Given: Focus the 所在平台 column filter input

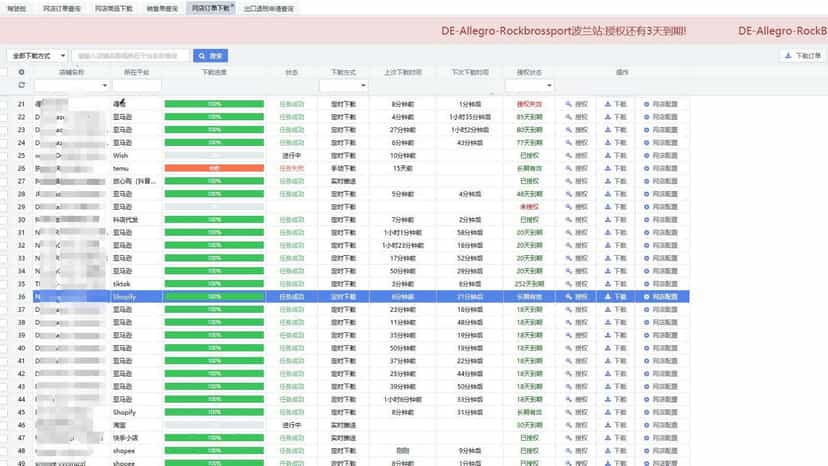Looking at the screenshot, I should pyautogui.click(x=137, y=85).
